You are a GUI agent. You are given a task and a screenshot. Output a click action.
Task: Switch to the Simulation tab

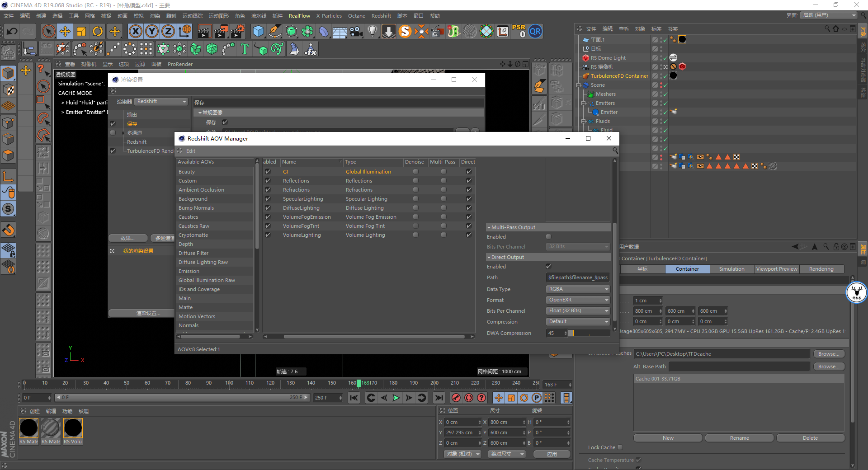click(x=731, y=269)
